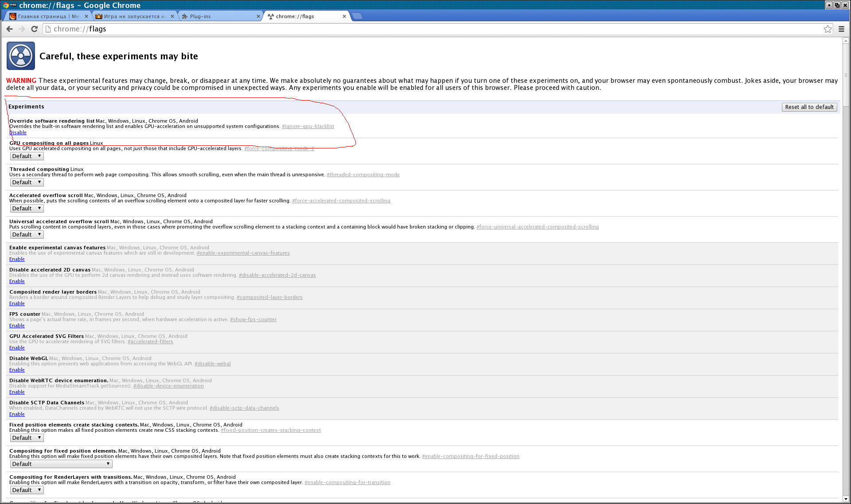Open #disable-webgl anchor link
851x504 pixels.
[x=212, y=364]
